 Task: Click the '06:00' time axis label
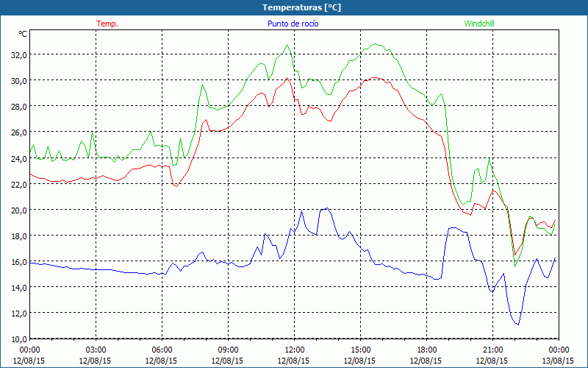click(162, 350)
